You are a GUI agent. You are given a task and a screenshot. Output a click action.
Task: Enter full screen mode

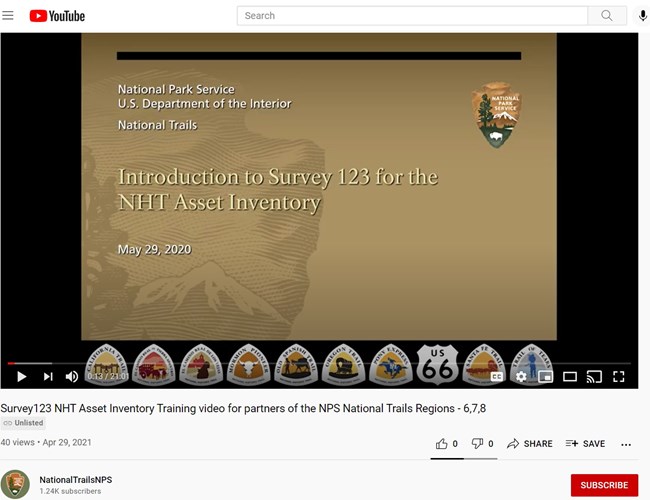(x=619, y=377)
